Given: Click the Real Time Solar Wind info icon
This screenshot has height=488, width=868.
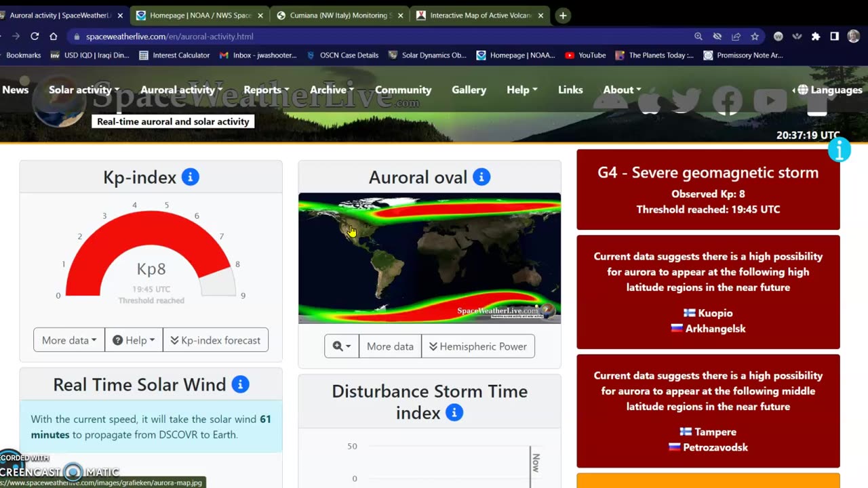Looking at the screenshot, I should [240, 384].
